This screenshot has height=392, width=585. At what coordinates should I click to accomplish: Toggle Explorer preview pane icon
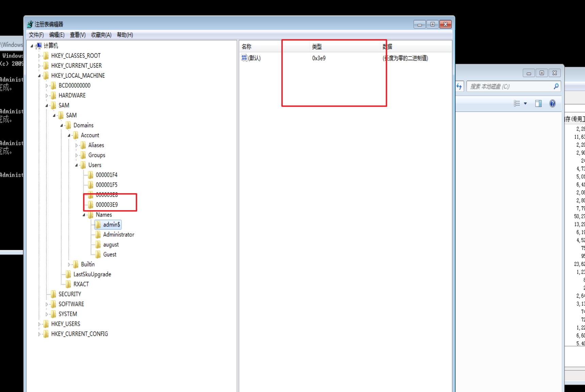(x=538, y=103)
